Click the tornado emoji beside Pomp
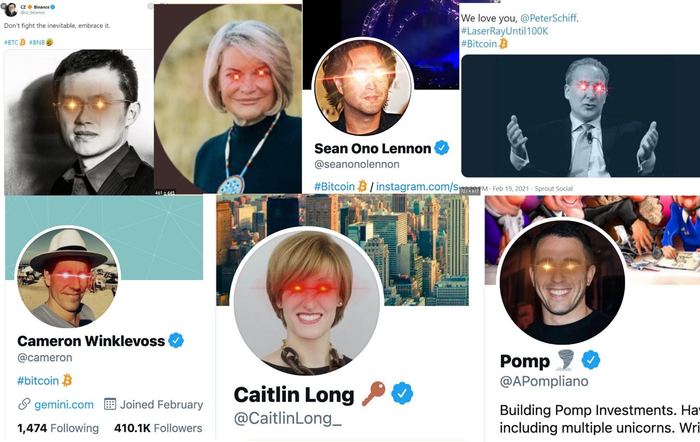The height and width of the screenshot is (442, 700). click(x=565, y=360)
